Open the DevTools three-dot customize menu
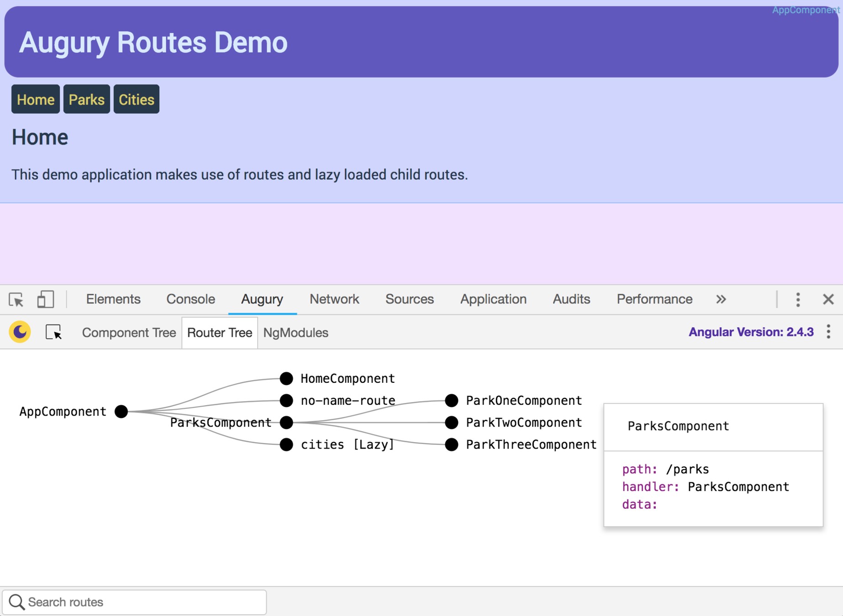 coord(798,299)
